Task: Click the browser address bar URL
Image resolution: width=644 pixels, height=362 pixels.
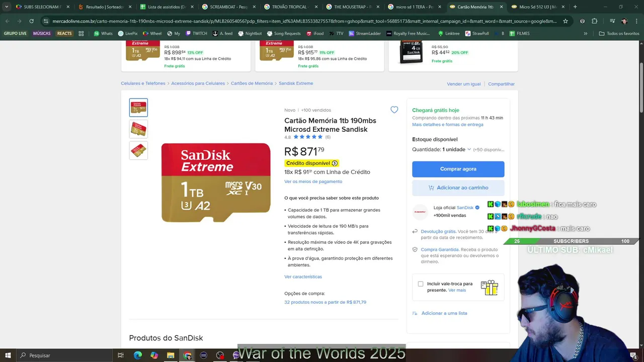Action: [x=304, y=21]
